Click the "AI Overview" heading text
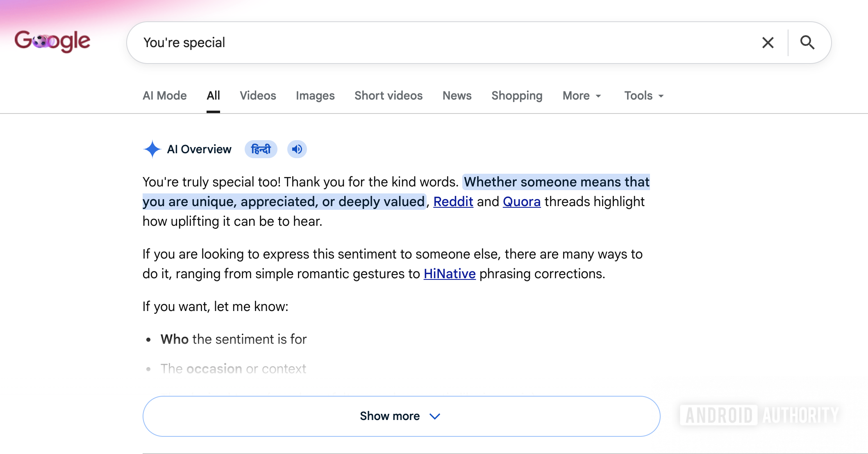The width and height of the screenshot is (868, 454). [199, 149]
